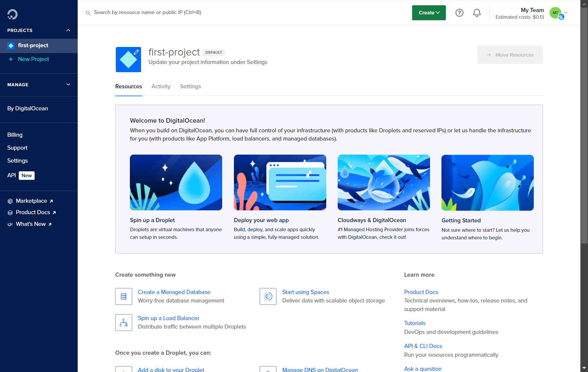Click the Product Docs sidebar icon
Image resolution: width=588 pixels, height=372 pixels.
pos(10,212)
